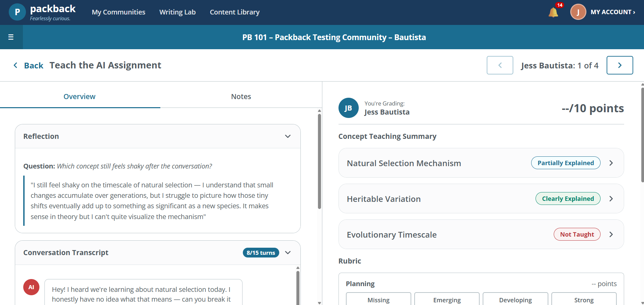Open My Account menu
Image resolution: width=644 pixels, height=305 pixels.
[613, 12]
